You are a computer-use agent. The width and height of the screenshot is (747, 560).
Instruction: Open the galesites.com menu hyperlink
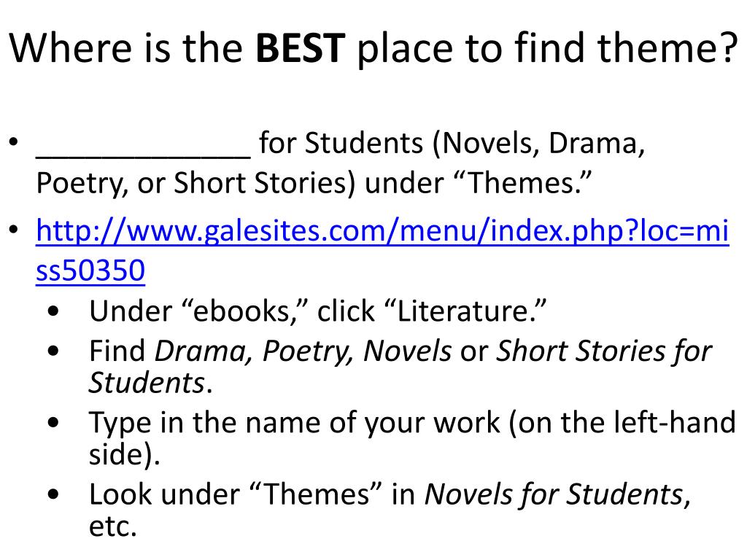point(382,231)
